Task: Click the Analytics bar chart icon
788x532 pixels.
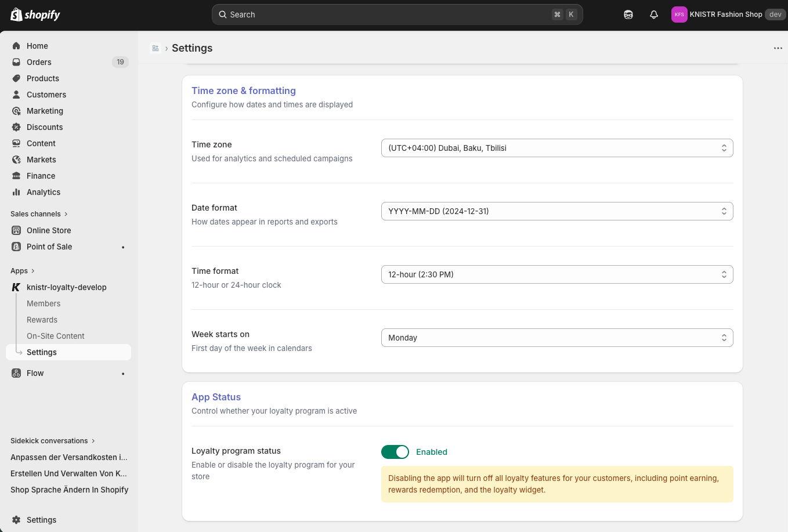Action: coord(16,192)
